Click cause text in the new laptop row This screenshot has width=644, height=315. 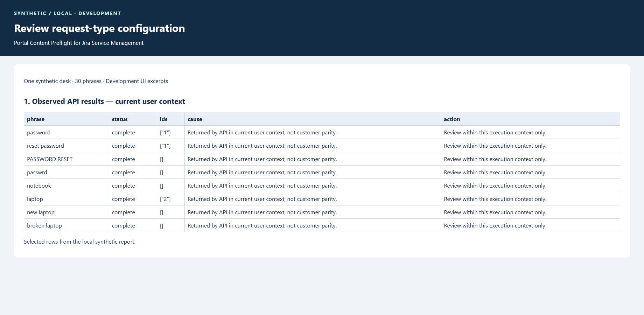[262, 212]
